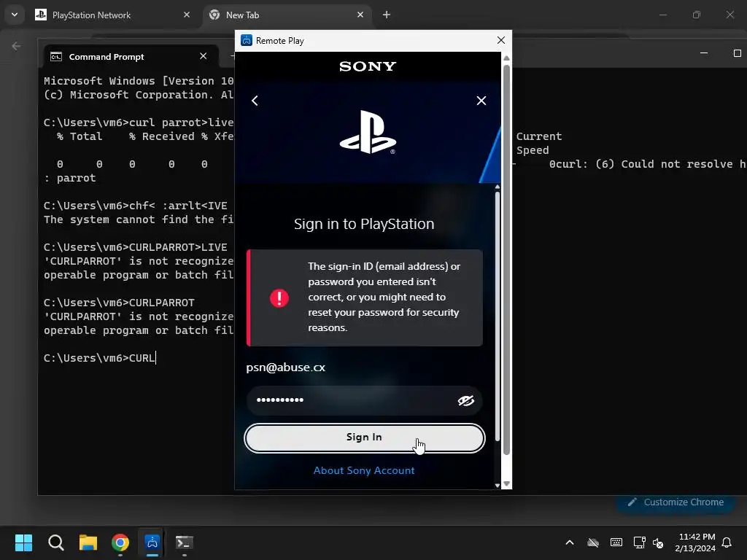Screen dimensions: 747x560
Task: Open File Explorer from taskbar
Action: tap(88, 542)
